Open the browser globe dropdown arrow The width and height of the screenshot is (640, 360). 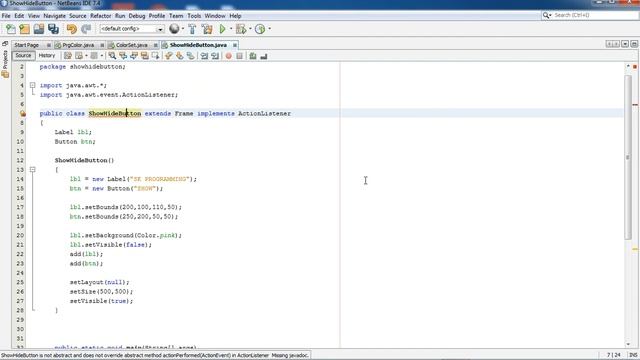(183, 29)
